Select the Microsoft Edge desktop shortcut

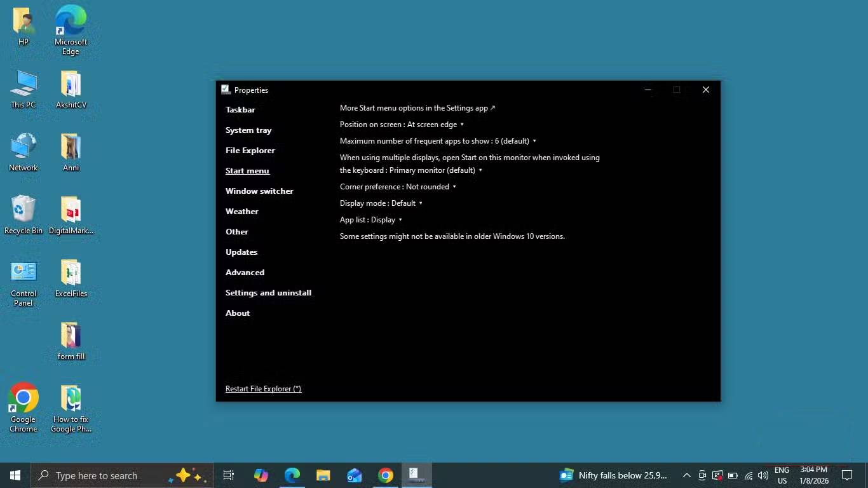click(x=71, y=30)
